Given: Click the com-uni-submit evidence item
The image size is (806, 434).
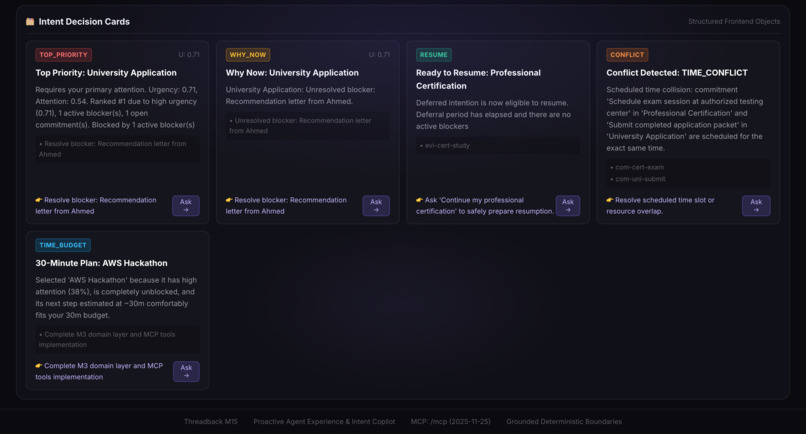Looking at the screenshot, I should 638,179.
